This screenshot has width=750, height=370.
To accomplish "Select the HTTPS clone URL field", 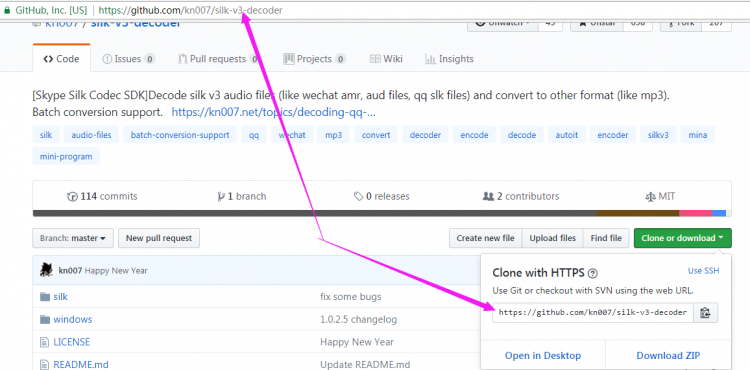I will point(593,313).
